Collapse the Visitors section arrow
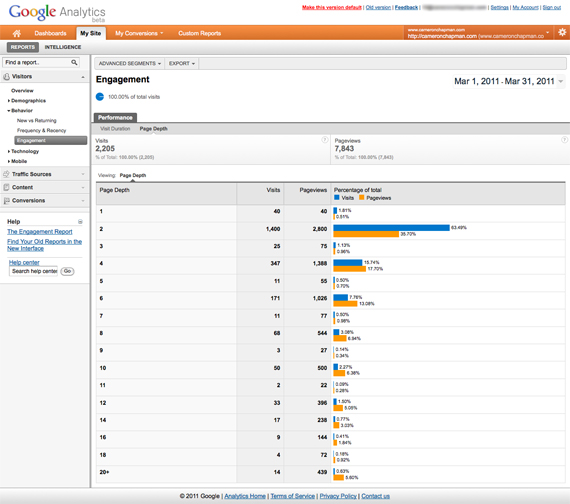This screenshot has width=570, height=504. pos(83,77)
